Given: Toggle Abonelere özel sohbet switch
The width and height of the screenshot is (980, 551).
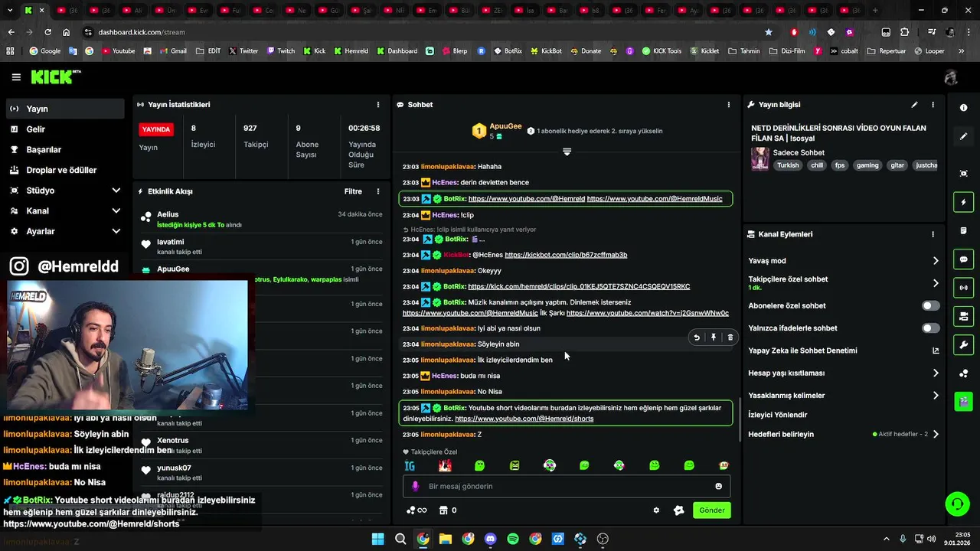Looking at the screenshot, I should (x=930, y=305).
